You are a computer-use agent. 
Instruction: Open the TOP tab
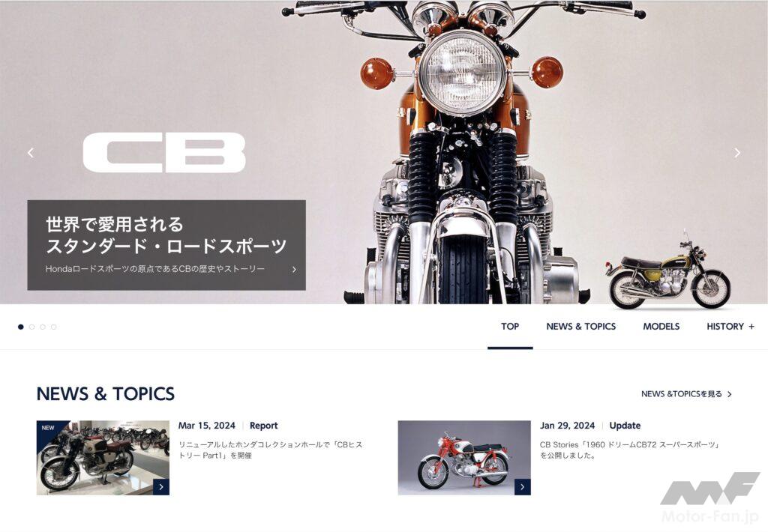tap(510, 327)
